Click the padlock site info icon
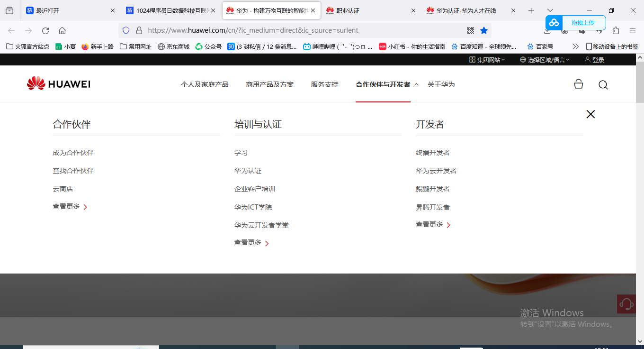 [139, 30]
